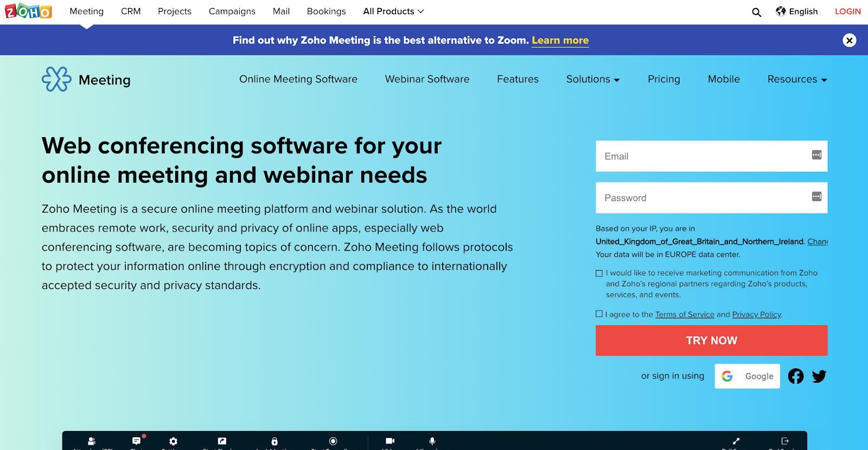This screenshot has height=450, width=868.
Task: Expand the Resources menu
Action: pyautogui.click(x=797, y=79)
